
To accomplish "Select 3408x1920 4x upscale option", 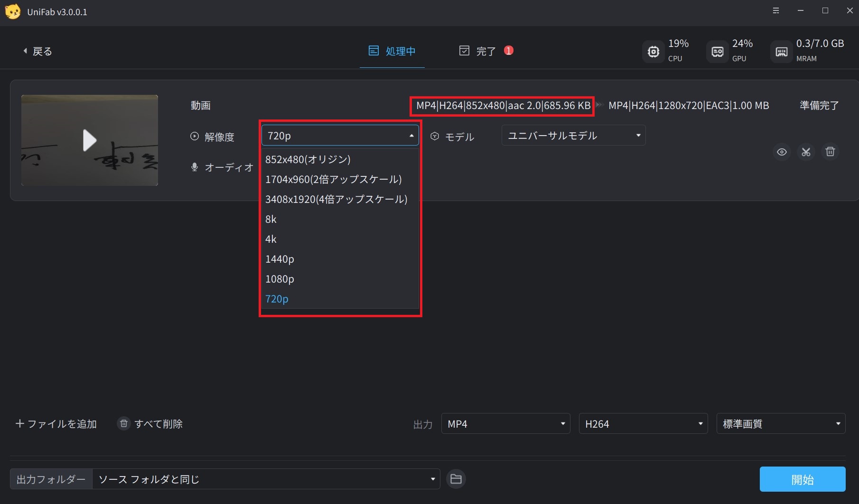I will (340, 199).
